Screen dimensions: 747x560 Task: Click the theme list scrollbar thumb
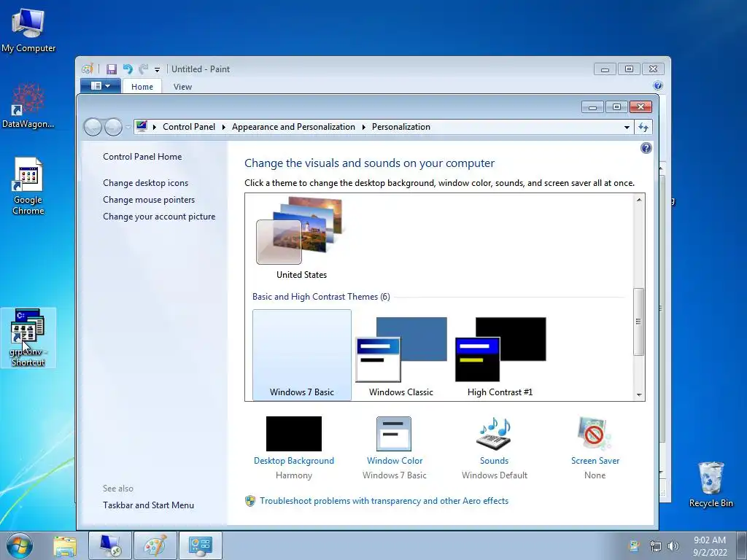[x=639, y=322]
